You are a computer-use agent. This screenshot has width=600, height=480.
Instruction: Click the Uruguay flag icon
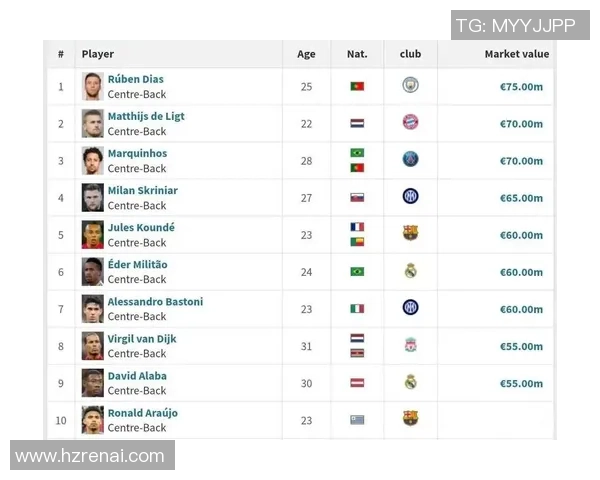coord(357,420)
